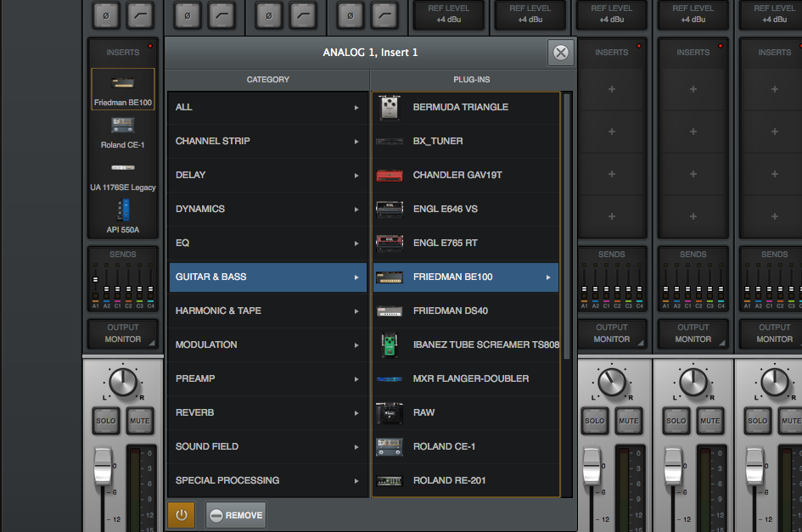This screenshot has width=802, height=532.
Task: Click the Roland RE-201 space echo icon
Action: tap(390, 481)
